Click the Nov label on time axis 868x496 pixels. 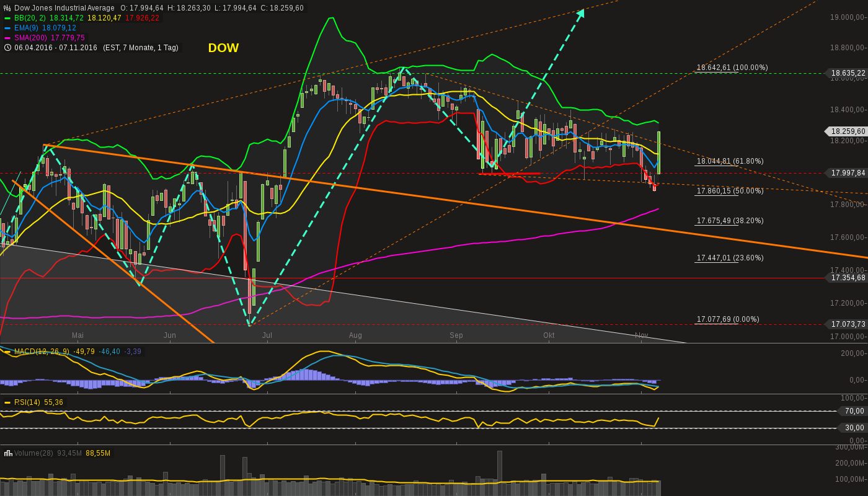click(x=642, y=335)
